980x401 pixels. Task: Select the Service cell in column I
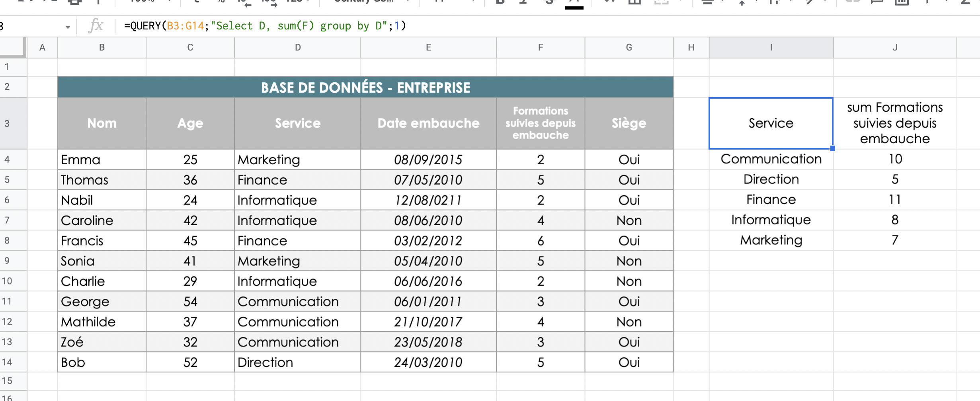tap(771, 123)
